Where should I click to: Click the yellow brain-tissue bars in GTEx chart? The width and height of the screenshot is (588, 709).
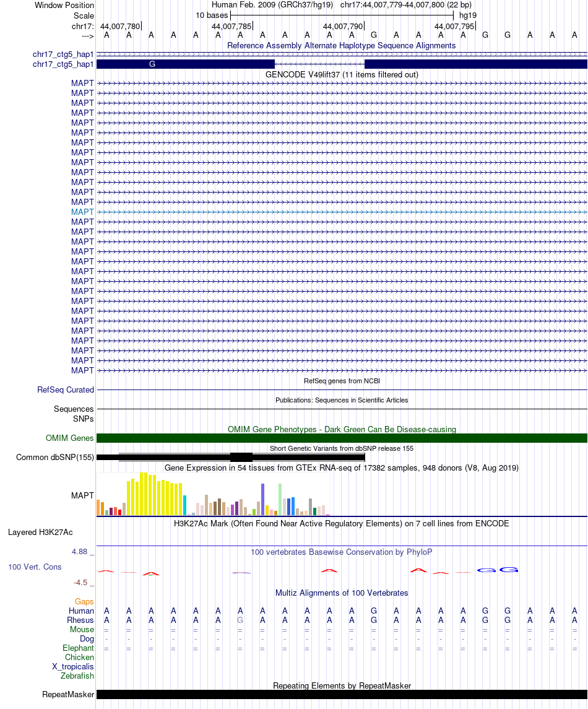155,494
